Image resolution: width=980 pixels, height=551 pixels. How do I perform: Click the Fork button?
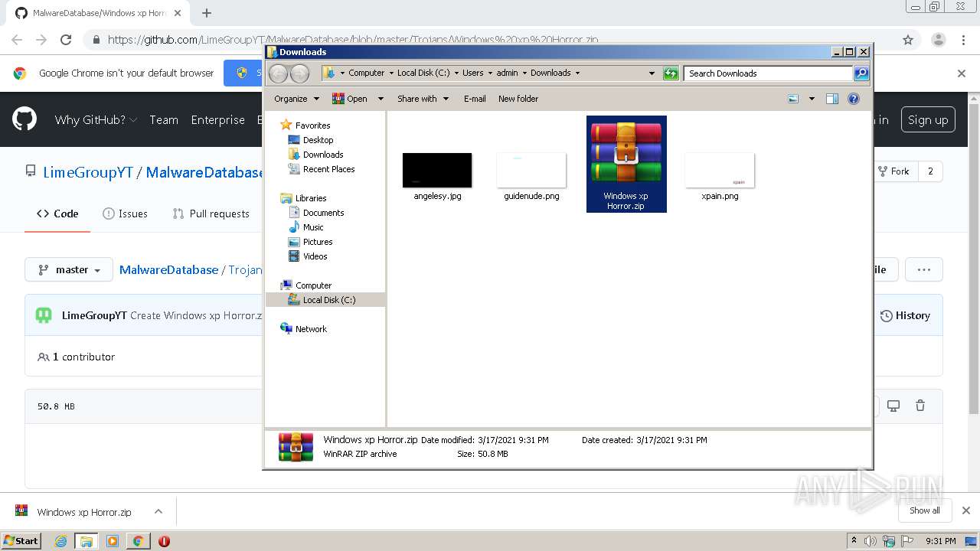[893, 171]
